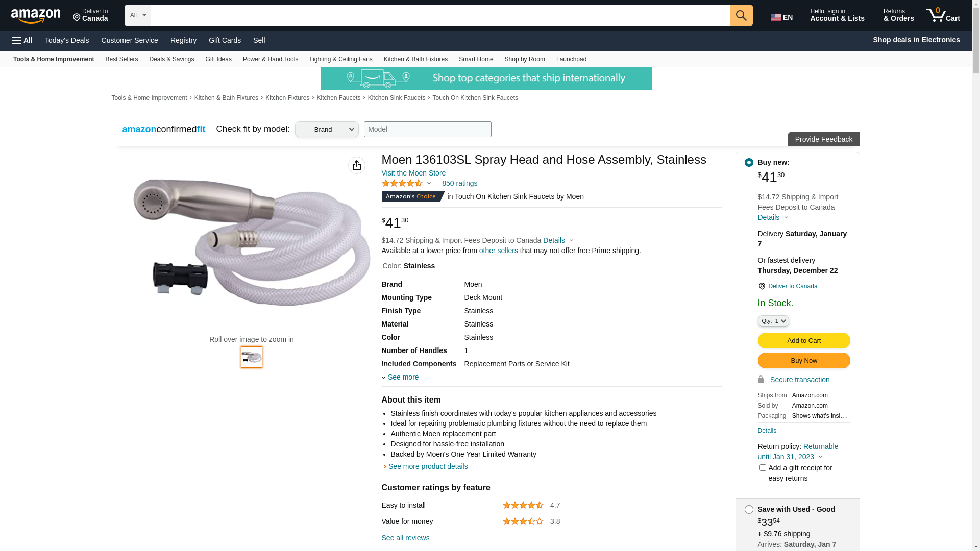Image resolution: width=980 pixels, height=551 pixels.
Task: Open the quantity dropdown
Action: 773,321
